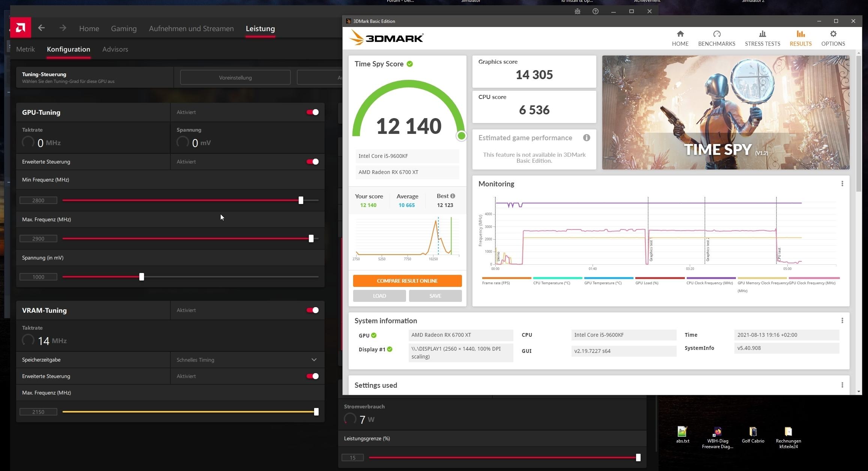Open abs.txt desktop file icon
The height and width of the screenshot is (471, 868).
(x=682, y=431)
